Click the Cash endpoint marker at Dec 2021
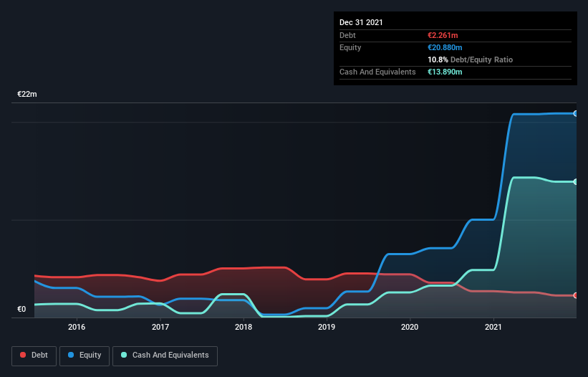The width and height of the screenshot is (588, 377). [x=576, y=182]
